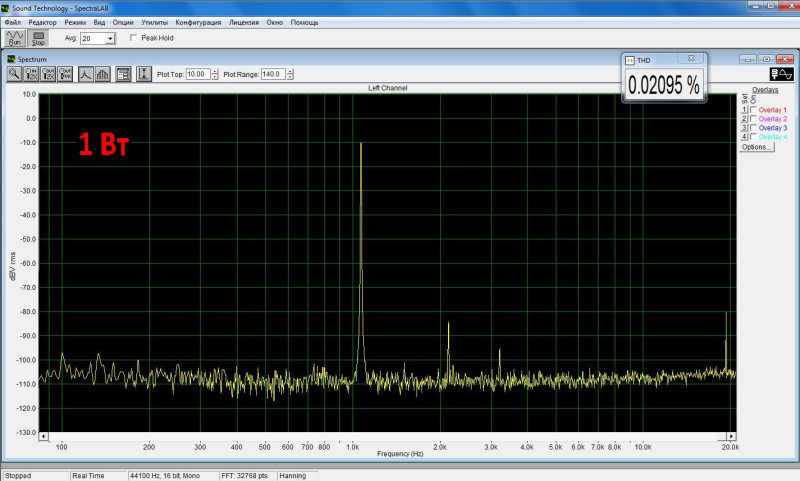Click the zoom out full icon

click(x=65, y=74)
